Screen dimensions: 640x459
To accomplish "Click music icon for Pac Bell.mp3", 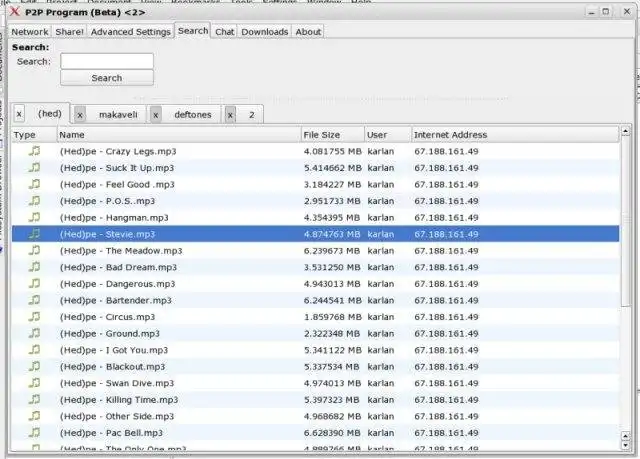I will 34,432.
